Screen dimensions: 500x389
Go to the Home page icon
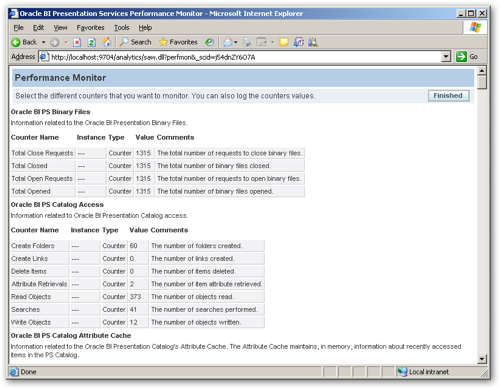point(107,42)
